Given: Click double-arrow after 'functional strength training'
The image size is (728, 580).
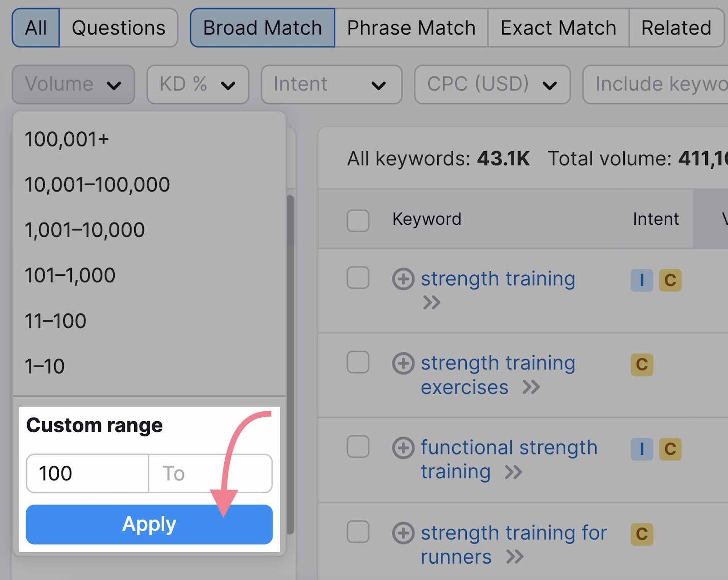Looking at the screenshot, I should pos(513,472).
